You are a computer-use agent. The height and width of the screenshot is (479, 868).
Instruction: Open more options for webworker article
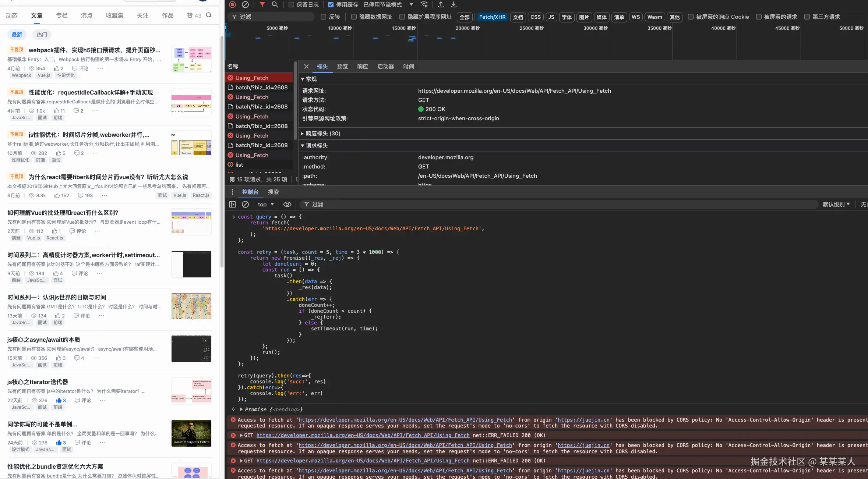point(96,153)
